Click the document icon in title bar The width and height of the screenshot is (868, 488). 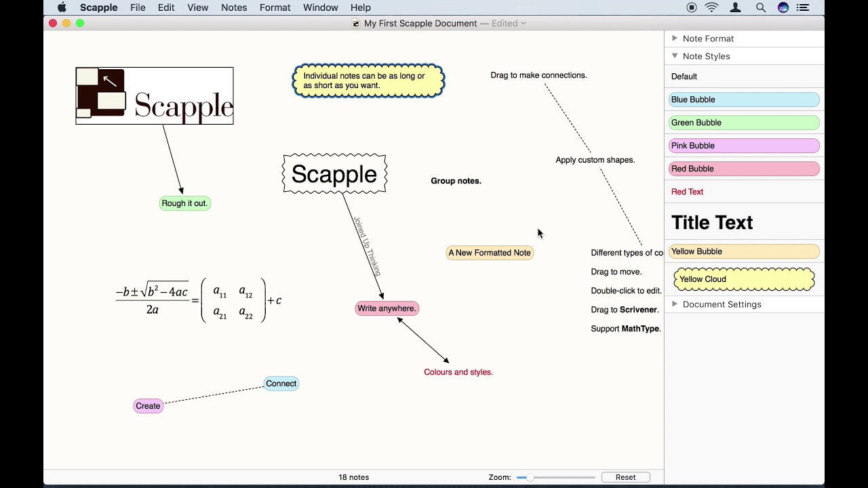pyautogui.click(x=356, y=24)
